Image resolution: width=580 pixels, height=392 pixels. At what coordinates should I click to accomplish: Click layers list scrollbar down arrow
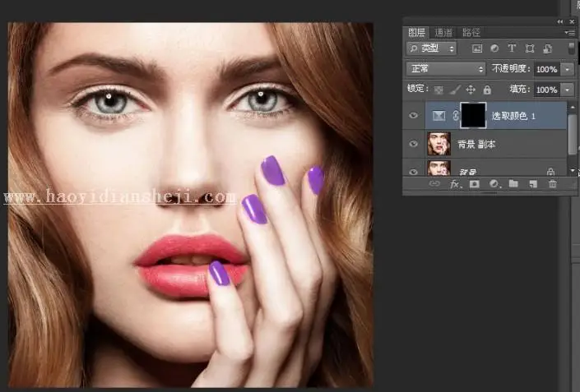[573, 170]
